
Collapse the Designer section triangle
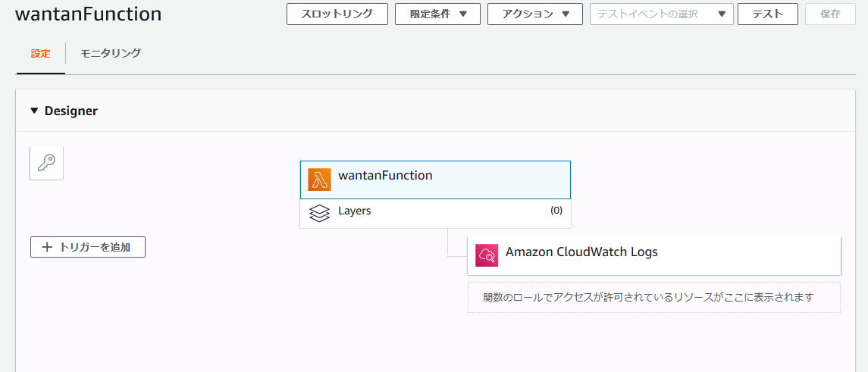coord(34,111)
